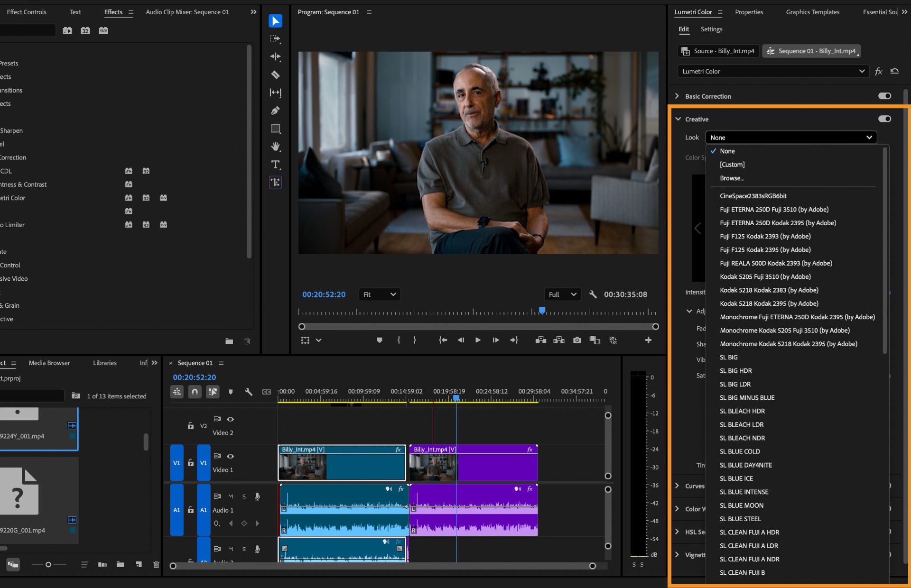Select the Type tool
This screenshot has width=911, height=588.
[275, 165]
